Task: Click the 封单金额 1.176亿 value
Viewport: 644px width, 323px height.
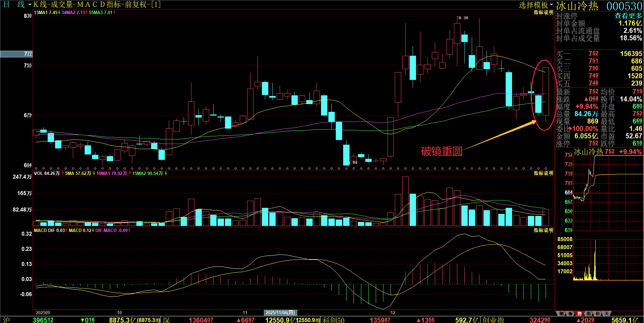Action: [x=630, y=23]
